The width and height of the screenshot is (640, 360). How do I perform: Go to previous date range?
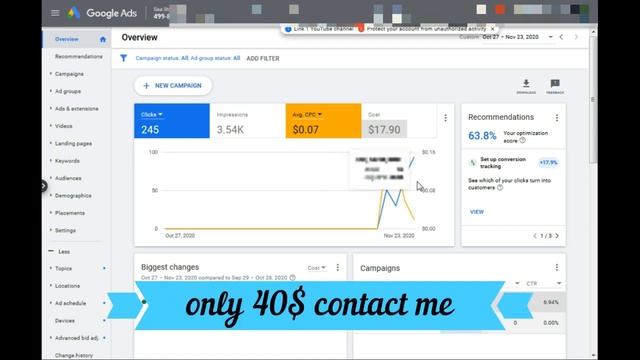[562, 37]
